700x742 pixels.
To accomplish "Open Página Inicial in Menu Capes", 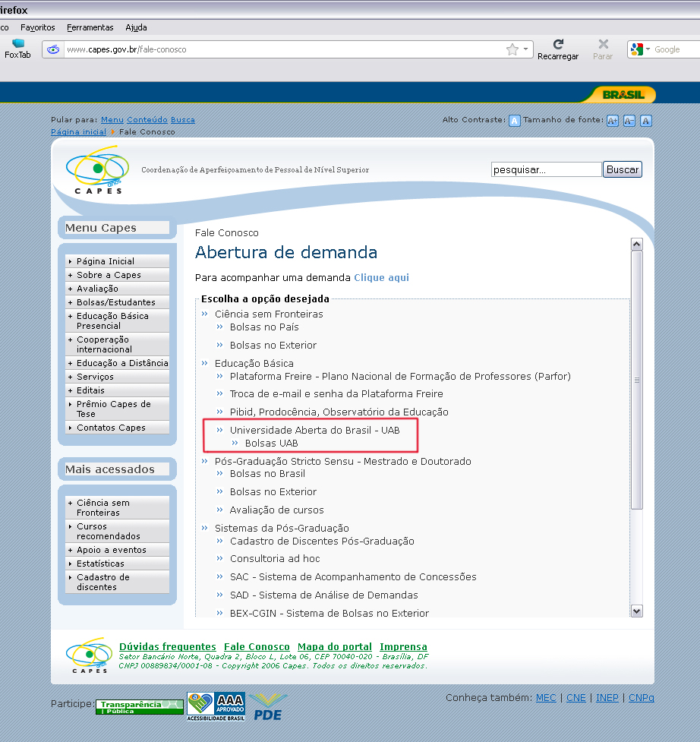I will tap(117, 261).
